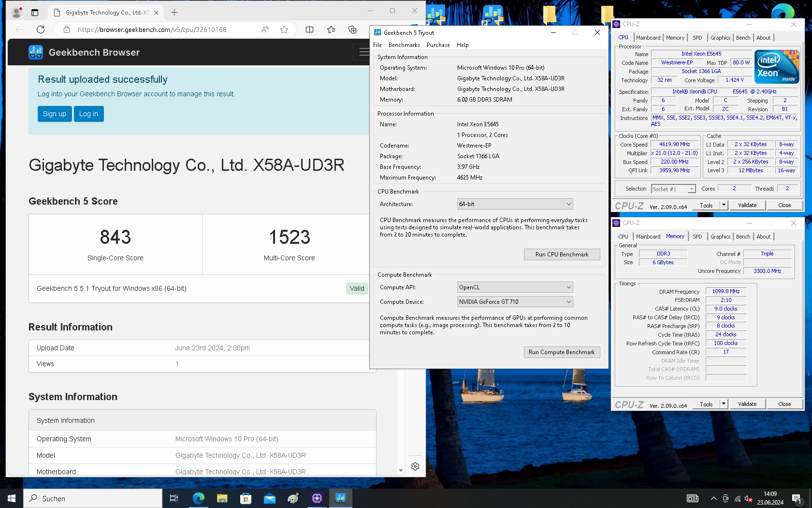Open split screen icon in Edge toolbar
Screen dimensions: 812x508
coord(310,30)
